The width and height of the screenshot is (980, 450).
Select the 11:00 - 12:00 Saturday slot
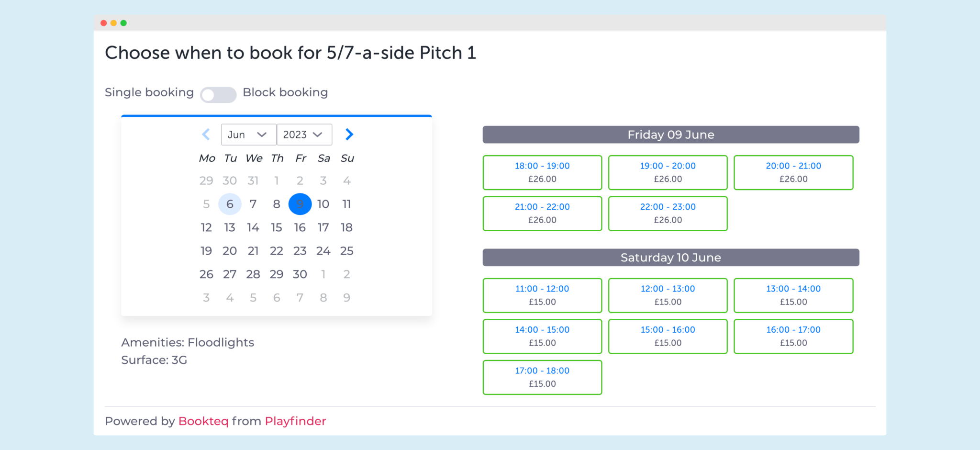pos(542,295)
